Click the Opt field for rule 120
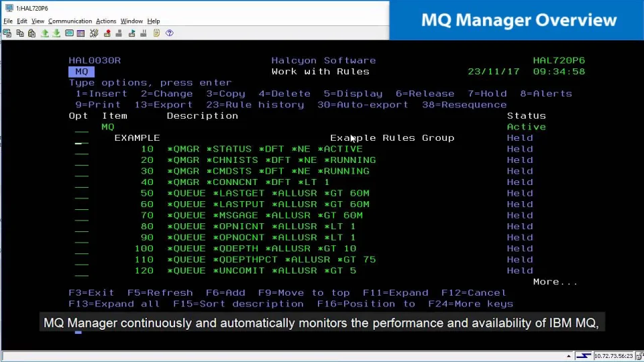 tap(82, 271)
